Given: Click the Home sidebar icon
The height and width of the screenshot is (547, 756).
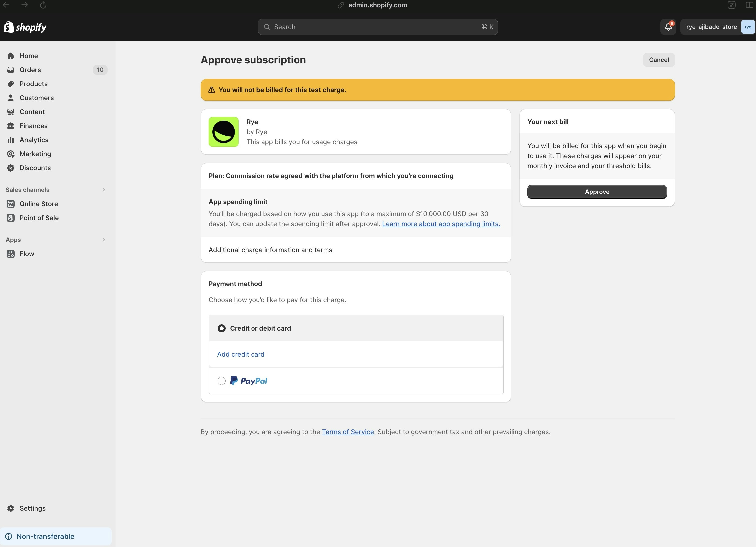Looking at the screenshot, I should (x=11, y=56).
